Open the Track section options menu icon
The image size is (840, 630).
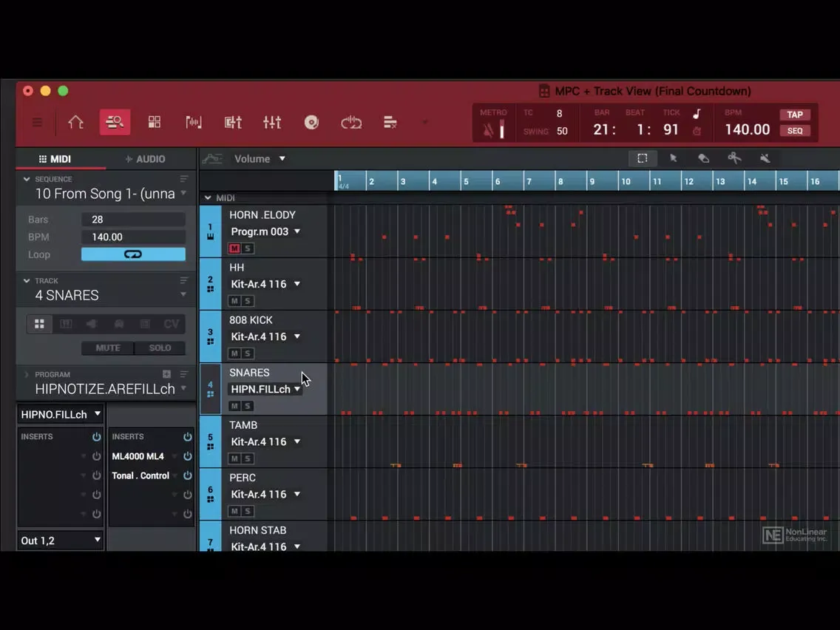click(184, 281)
